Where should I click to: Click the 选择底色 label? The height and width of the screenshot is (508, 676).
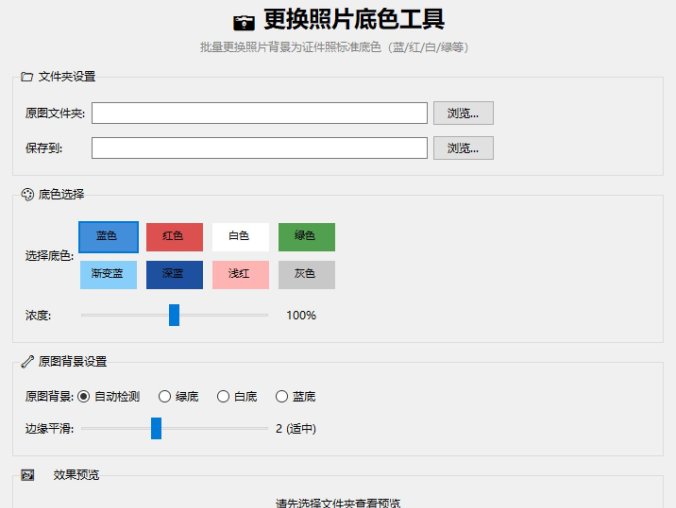pyautogui.click(x=49, y=256)
